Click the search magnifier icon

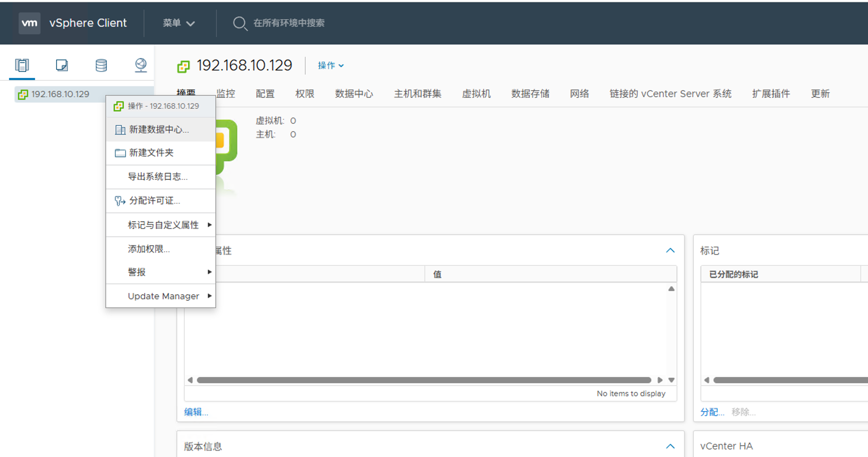pyautogui.click(x=240, y=23)
